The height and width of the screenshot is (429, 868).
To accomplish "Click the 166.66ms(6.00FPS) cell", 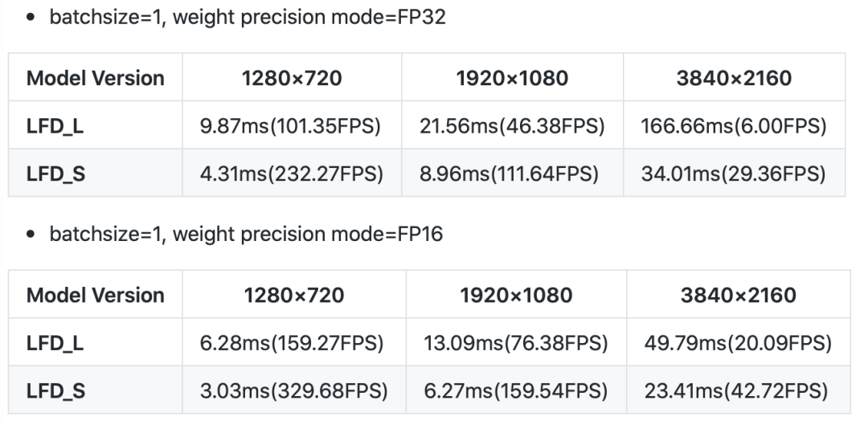I will tap(735, 127).
